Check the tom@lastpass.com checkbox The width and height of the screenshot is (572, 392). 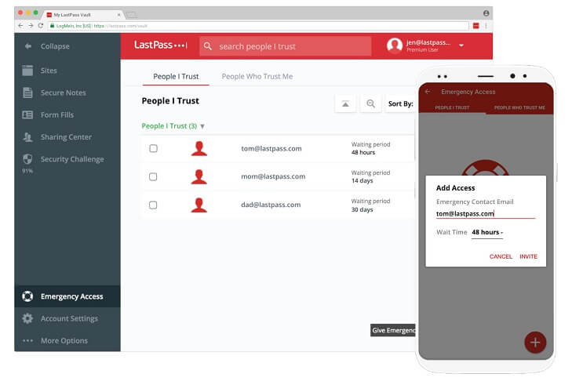pos(153,148)
